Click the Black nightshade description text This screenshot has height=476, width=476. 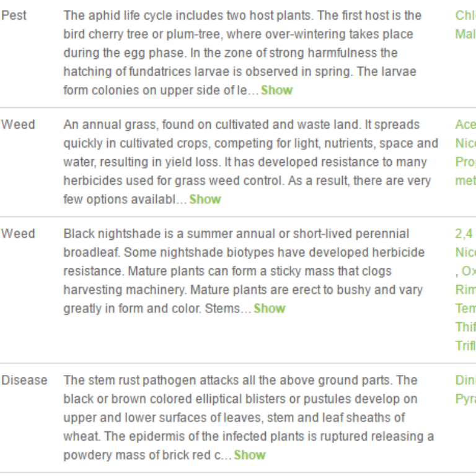click(244, 271)
